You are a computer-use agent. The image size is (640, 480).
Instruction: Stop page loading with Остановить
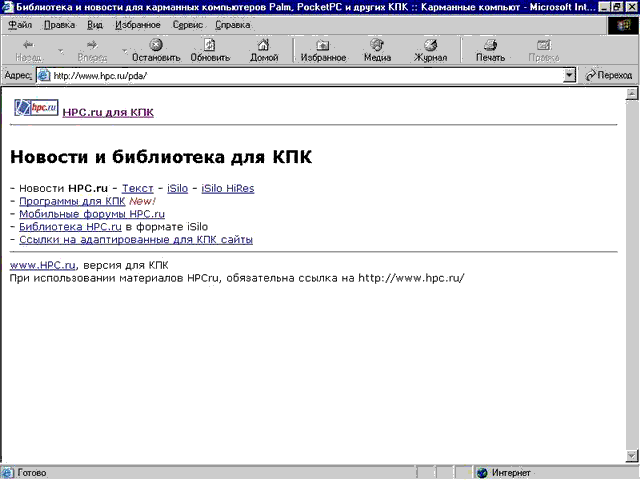[156, 50]
